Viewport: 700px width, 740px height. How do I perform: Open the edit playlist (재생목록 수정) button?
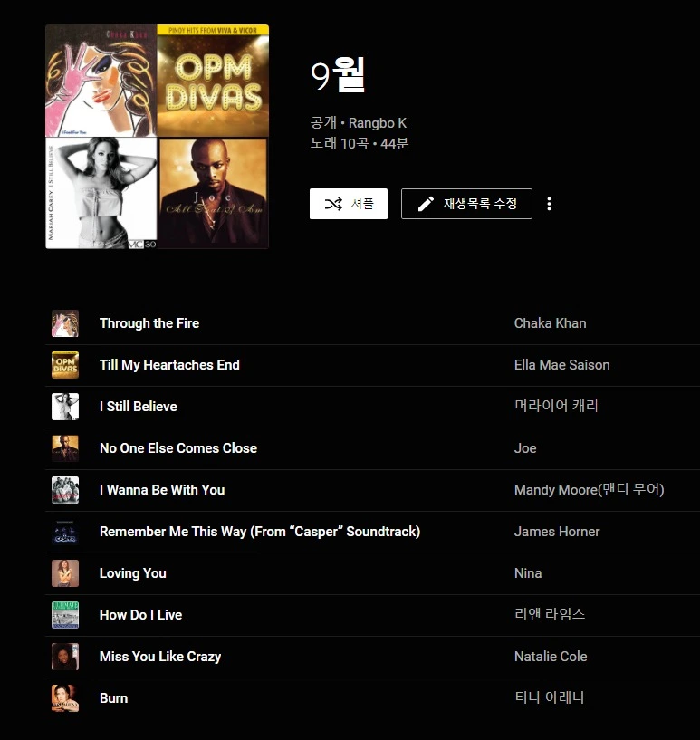pos(466,204)
